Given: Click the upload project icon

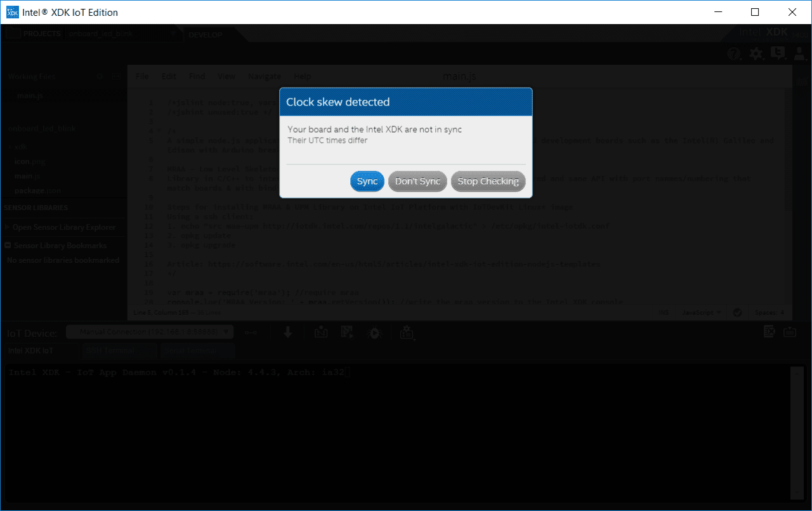Looking at the screenshot, I should [x=320, y=332].
